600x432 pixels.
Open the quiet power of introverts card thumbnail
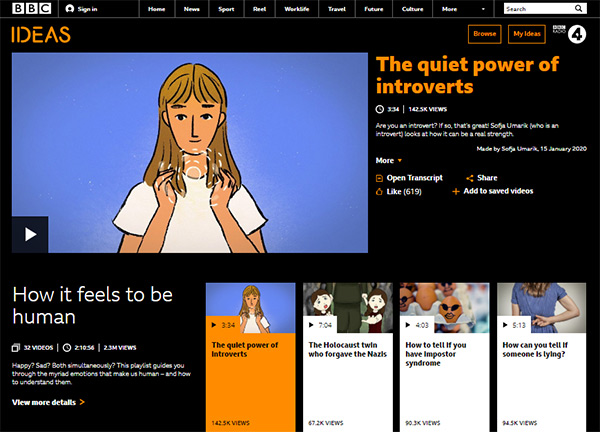coord(251,308)
